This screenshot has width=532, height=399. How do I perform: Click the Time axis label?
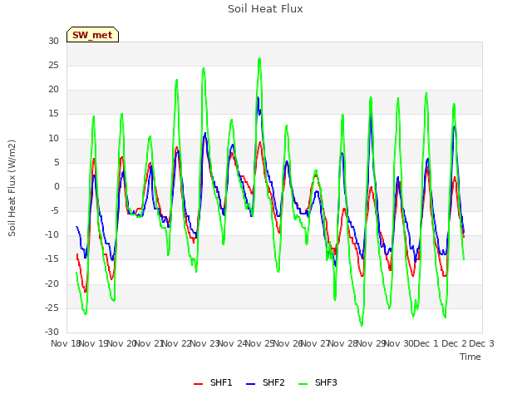pyautogui.click(x=470, y=357)
